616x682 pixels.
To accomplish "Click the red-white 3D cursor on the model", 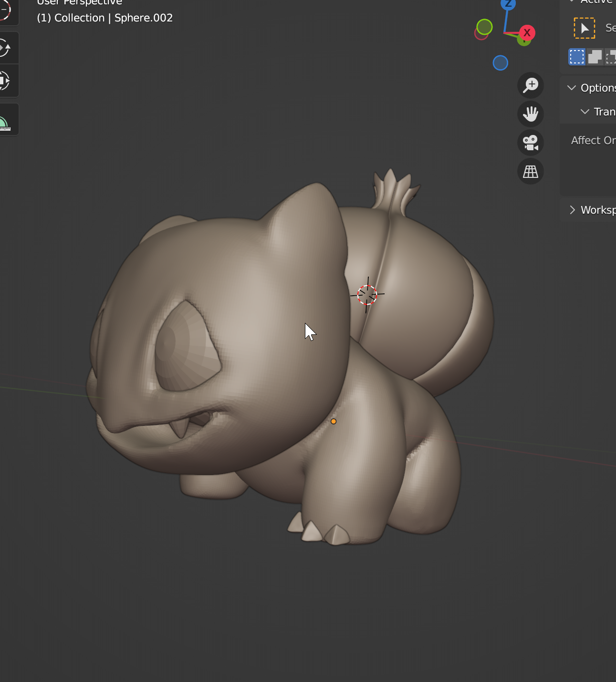I will click(x=367, y=295).
